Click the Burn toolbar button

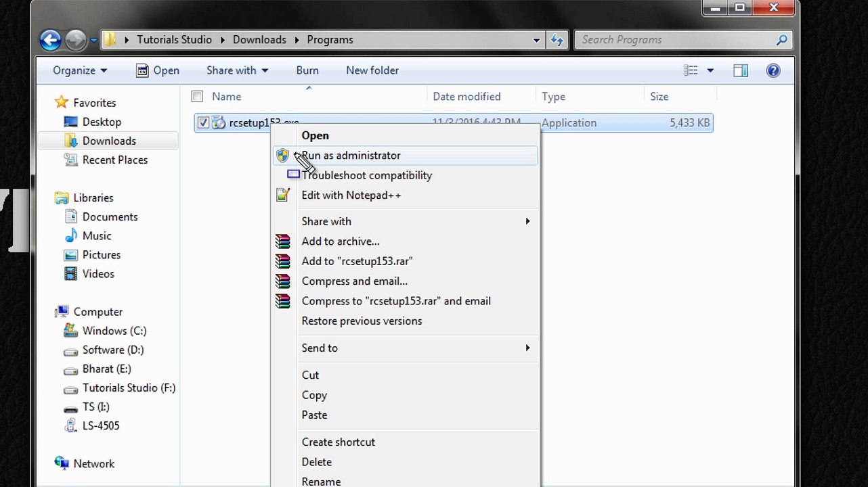(x=307, y=70)
